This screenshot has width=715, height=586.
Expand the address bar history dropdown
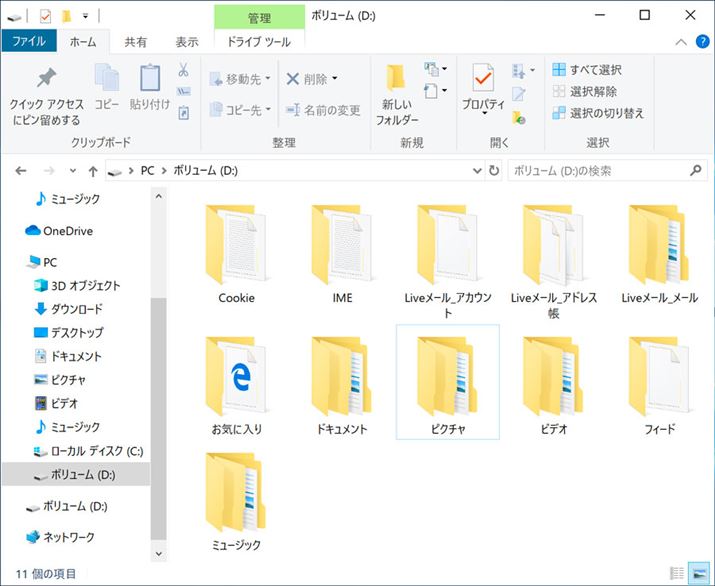coord(477,171)
